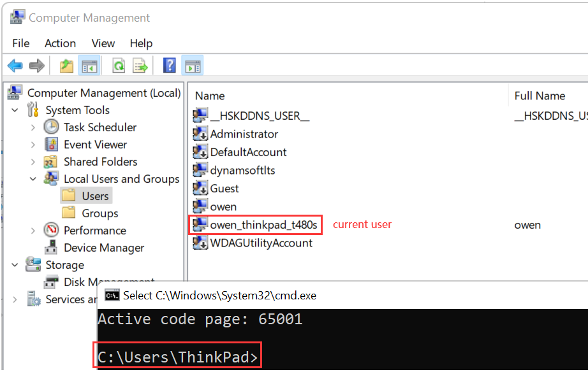Sort by the Name column header

coord(210,96)
